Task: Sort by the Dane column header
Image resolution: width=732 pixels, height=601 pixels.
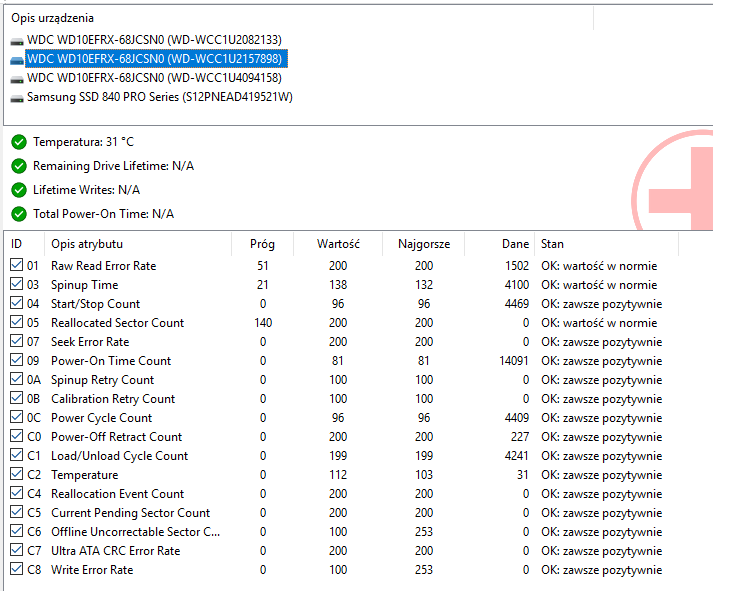Action: [500, 244]
